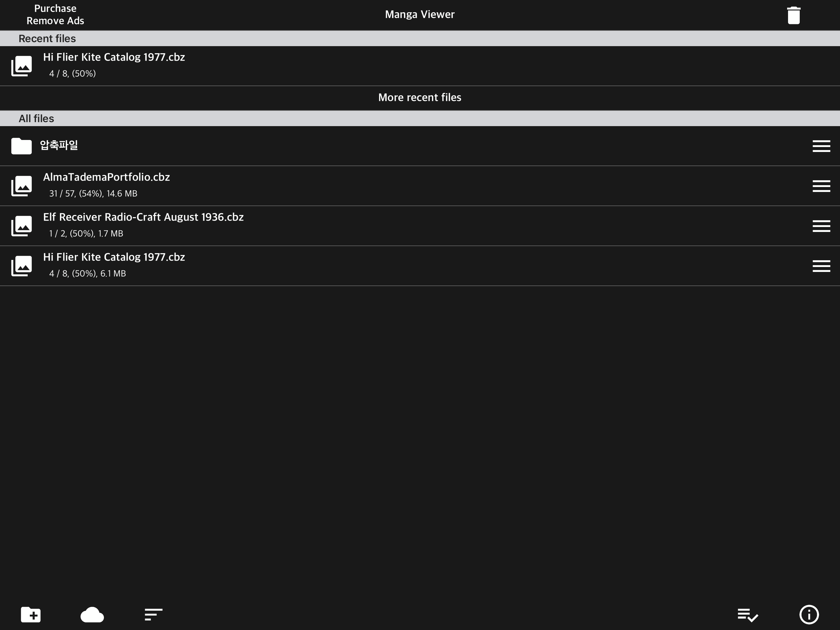The image size is (840, 630).
Task: Open the cloud storage icon
Action: tap(92, 614)
